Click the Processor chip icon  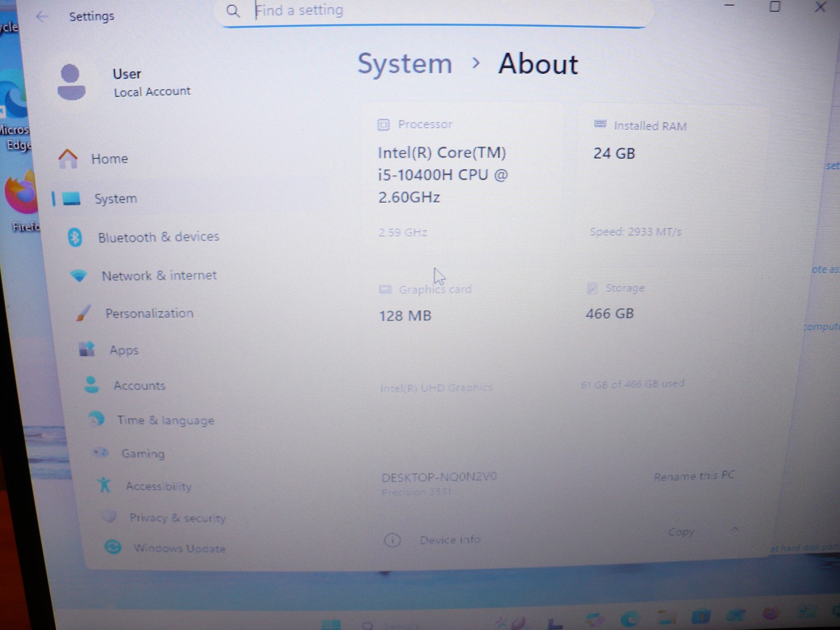click(x=384, y=125)
